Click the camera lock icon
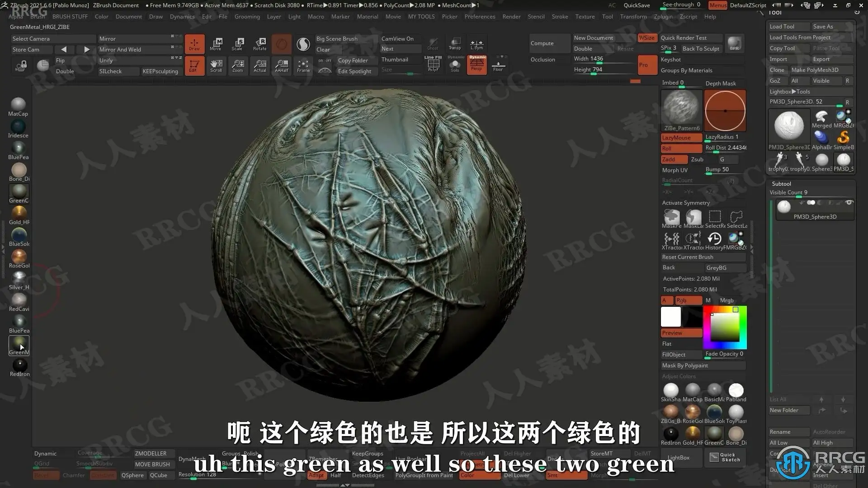The image size is (868, 488). [21, 66]
